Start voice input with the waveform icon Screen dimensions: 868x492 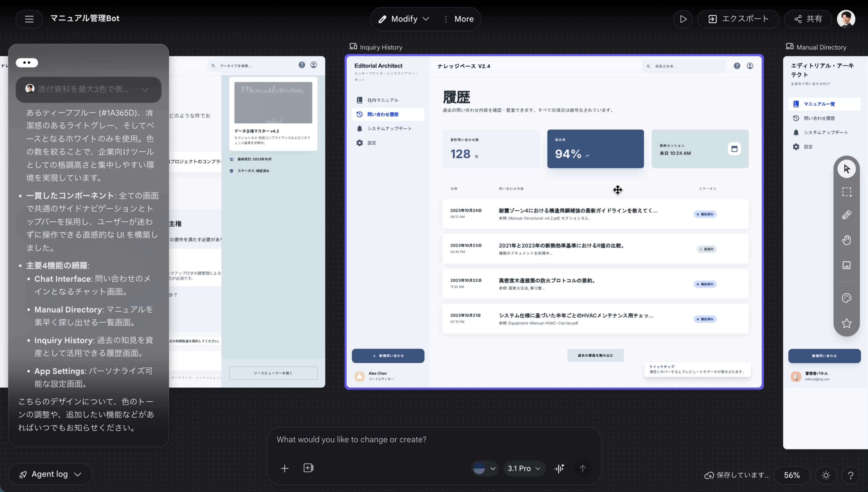click(x=559, y=468)
